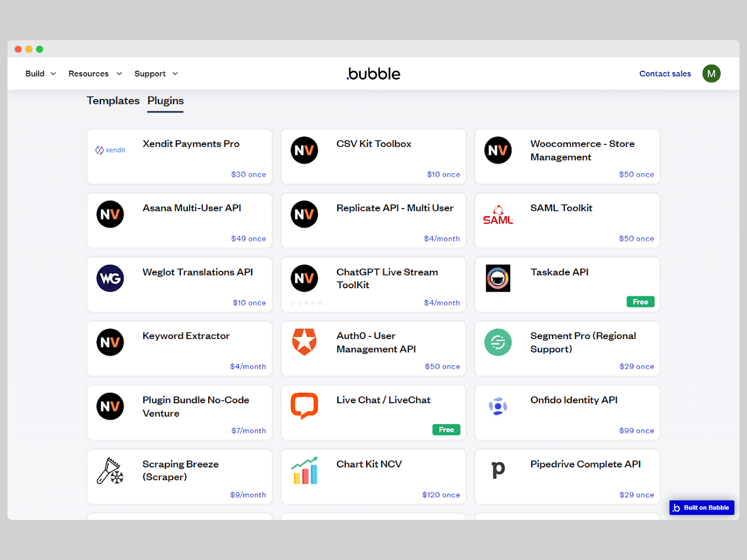Viewport: 747px width, 560px height.
Task: Click the NV icon on Replicate API card
Action: (x=304, y=215)
